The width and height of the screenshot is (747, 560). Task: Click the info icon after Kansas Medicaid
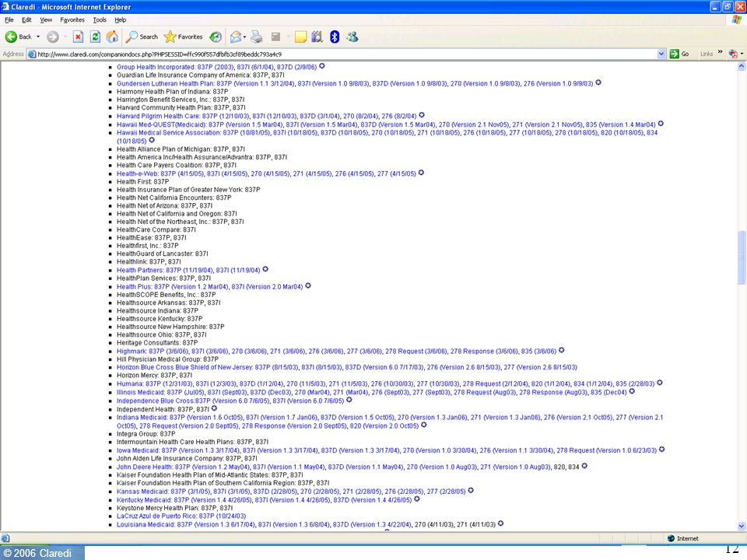(471, 491)
